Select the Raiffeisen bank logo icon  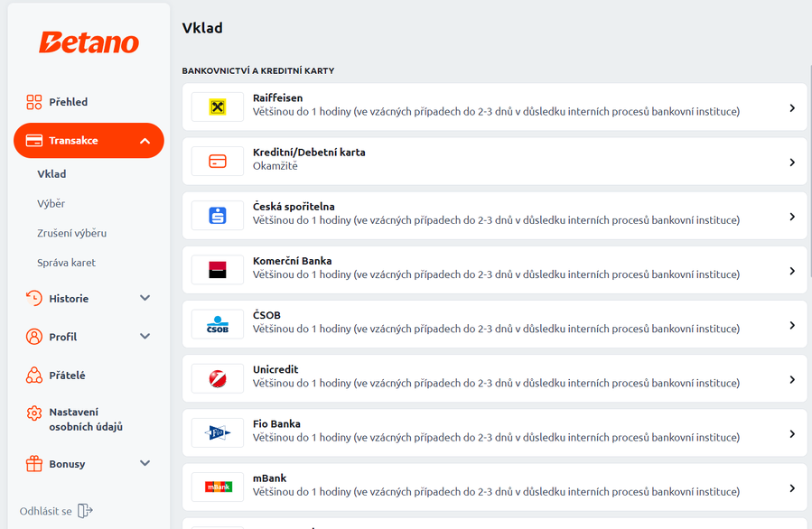[x=218, y=107]
